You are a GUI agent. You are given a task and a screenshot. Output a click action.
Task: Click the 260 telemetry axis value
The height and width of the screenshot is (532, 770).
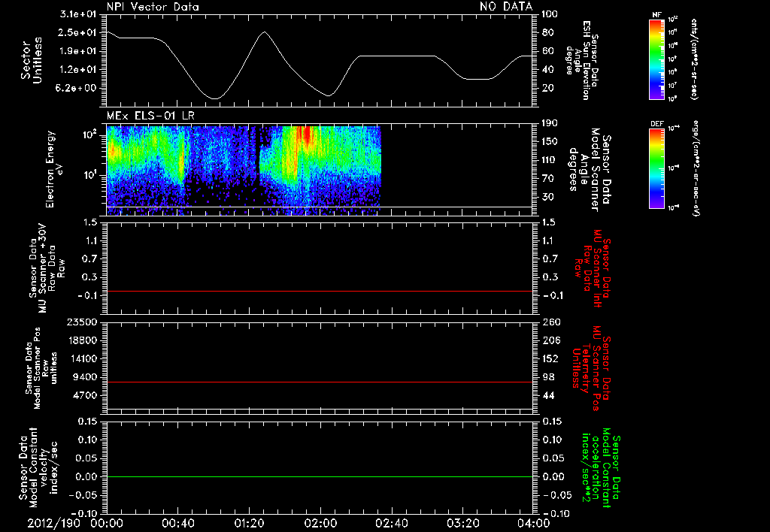[x=550, y=322]
